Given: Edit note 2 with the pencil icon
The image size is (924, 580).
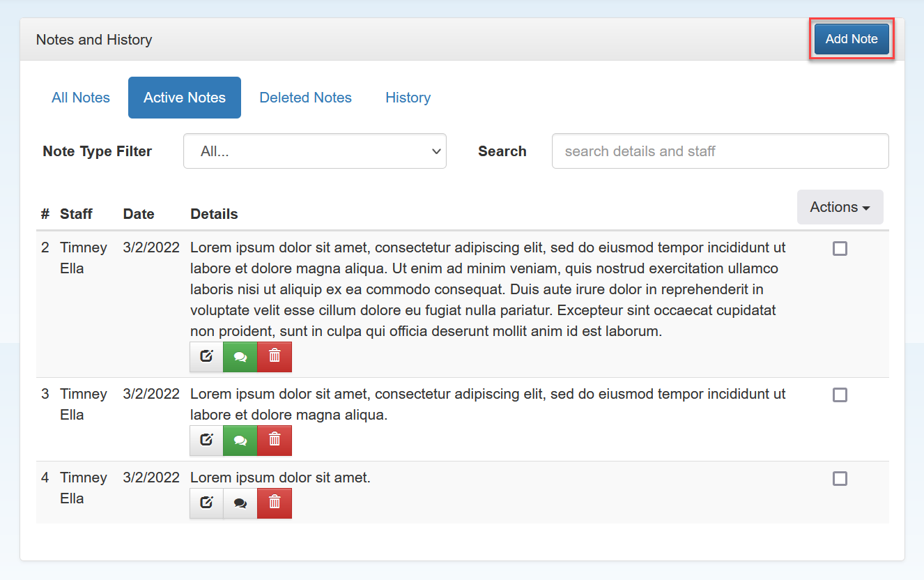Looking at the screenshot, I should tap(206, 357).
